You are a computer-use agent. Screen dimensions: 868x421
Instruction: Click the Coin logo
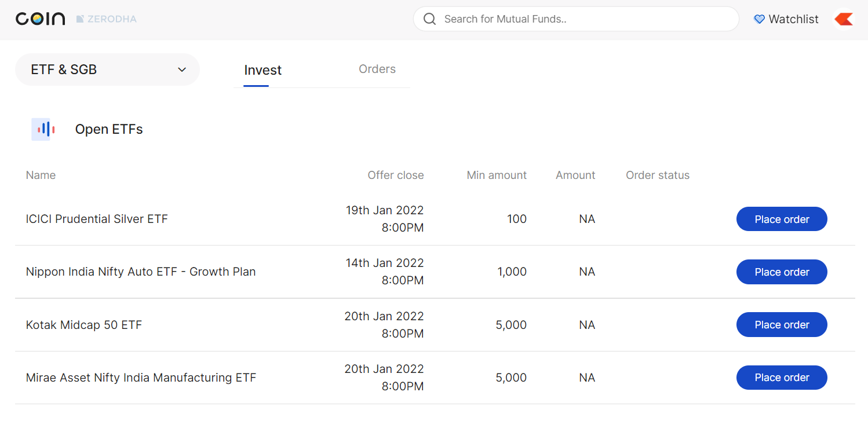[x=40, y=19]
